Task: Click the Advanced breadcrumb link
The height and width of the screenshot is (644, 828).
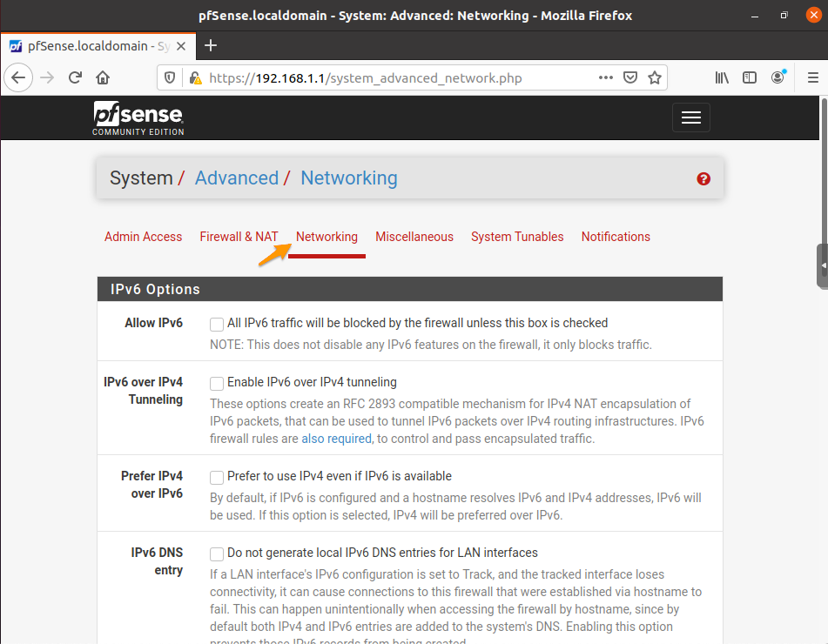Action: 237,178
